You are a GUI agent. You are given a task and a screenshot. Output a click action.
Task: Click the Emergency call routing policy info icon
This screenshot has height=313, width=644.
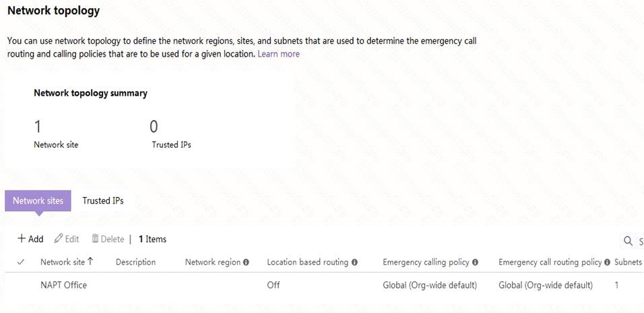click(607, 262)
